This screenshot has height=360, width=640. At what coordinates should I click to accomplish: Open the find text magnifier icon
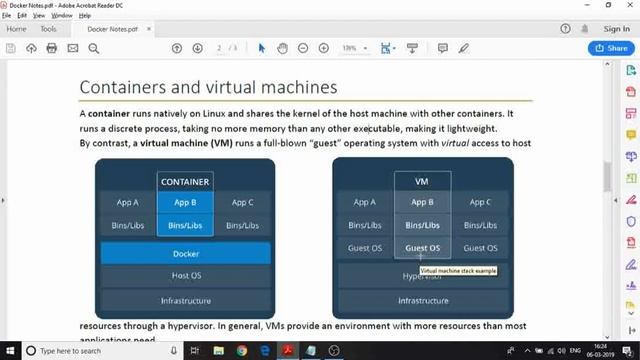pyautogui.click(x=93, y=49)
